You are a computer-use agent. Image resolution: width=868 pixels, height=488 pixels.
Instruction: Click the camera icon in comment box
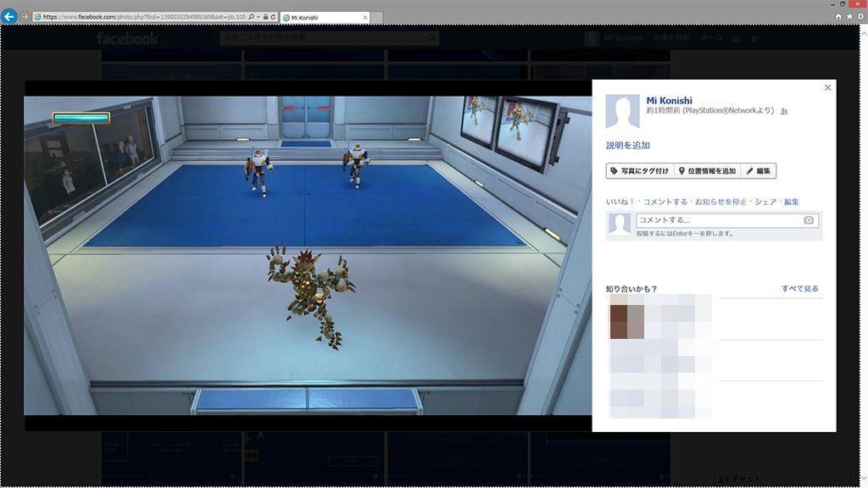pyautogui.click(x=809, y=220)
